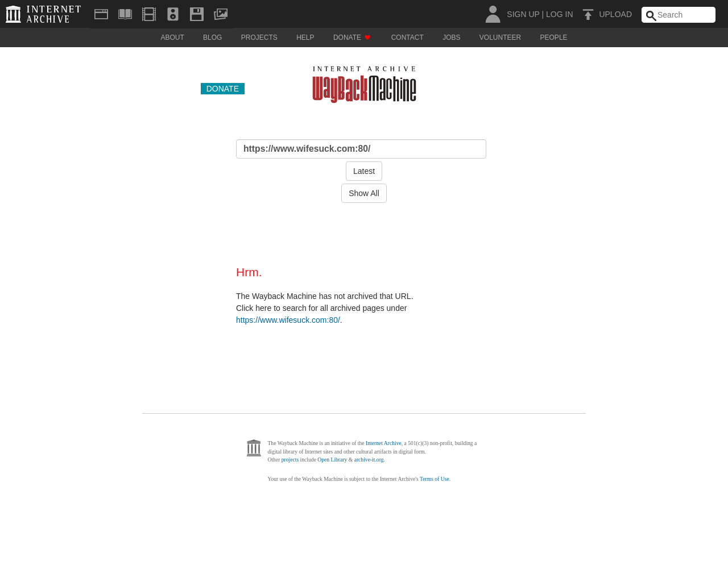This screenshot has width=728, height=582.
Task: Click the Wayback Machine logo
Action: click(364, 84)
